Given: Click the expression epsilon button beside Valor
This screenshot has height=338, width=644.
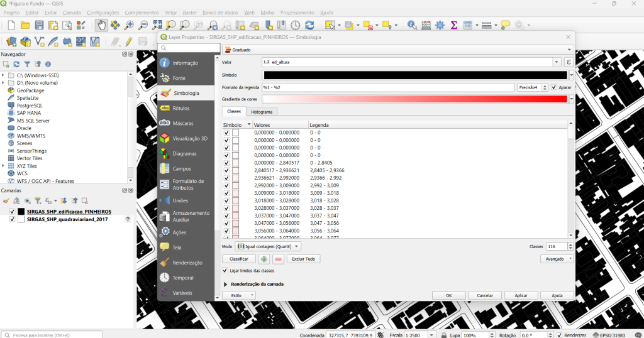Looking at the screenshot, I should click(569, 62).
